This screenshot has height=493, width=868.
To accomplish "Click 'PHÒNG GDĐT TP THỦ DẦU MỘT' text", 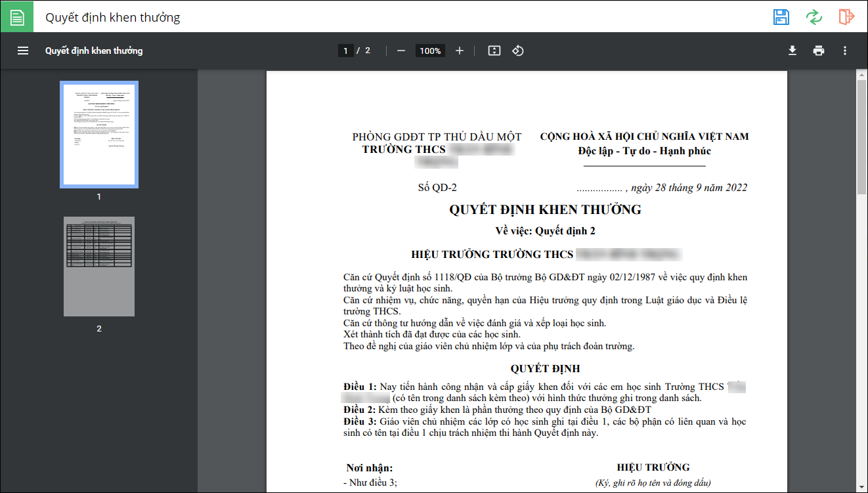I will pos(437,137).
